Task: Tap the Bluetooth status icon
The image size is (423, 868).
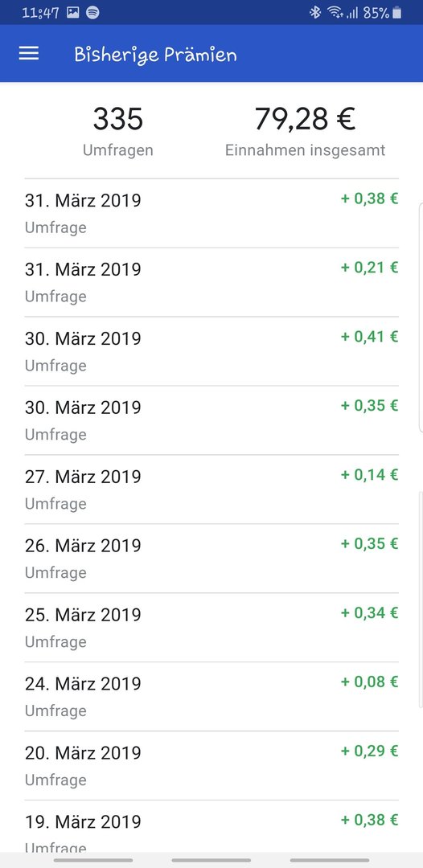Action: point(315,13)
